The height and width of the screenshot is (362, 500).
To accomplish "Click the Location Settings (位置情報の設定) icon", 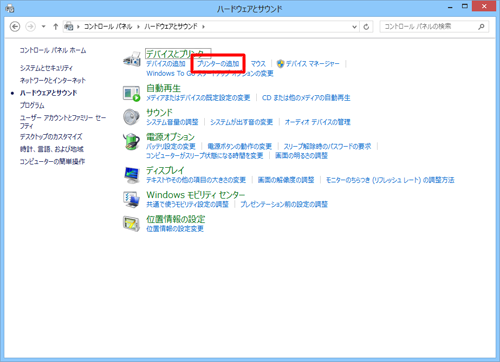I will click(x=131, y=224).
